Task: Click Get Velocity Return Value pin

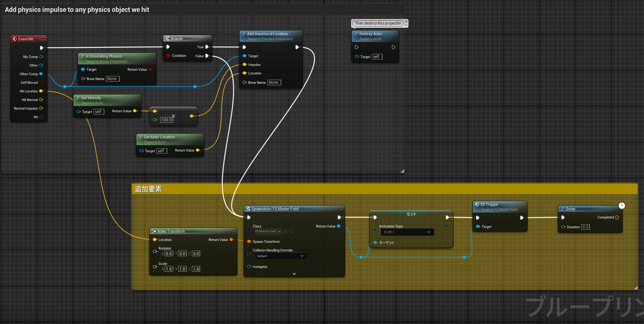Action: tap(135, 111)
